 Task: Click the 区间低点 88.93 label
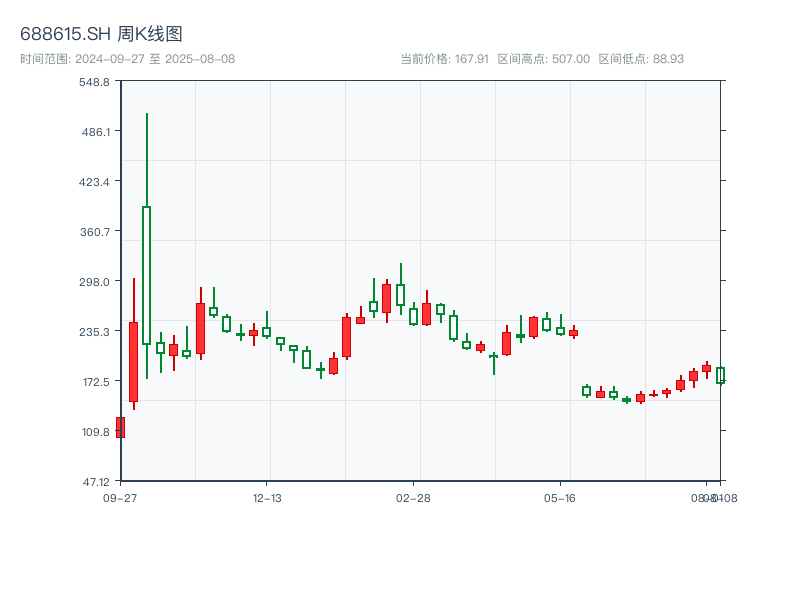coord(641,59)
